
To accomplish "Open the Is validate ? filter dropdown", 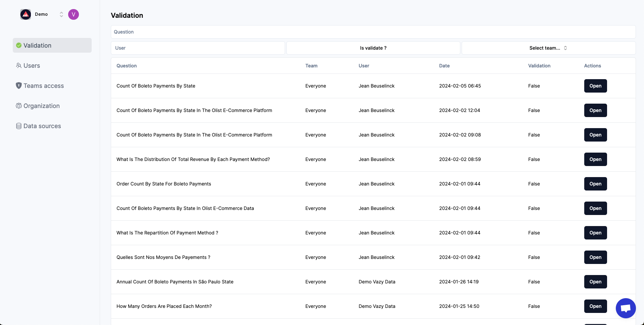I will click(x=373, y=48).
